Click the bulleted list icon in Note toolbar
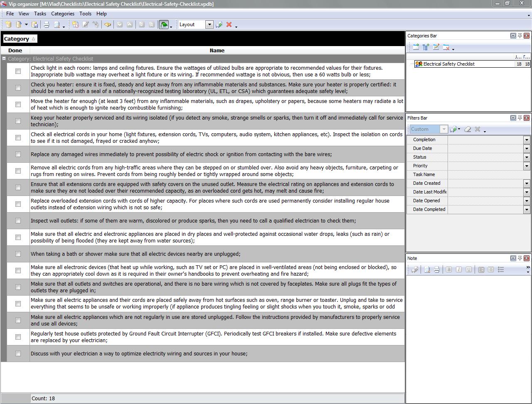This screenshot has width=532, height=404. point(501,269)
